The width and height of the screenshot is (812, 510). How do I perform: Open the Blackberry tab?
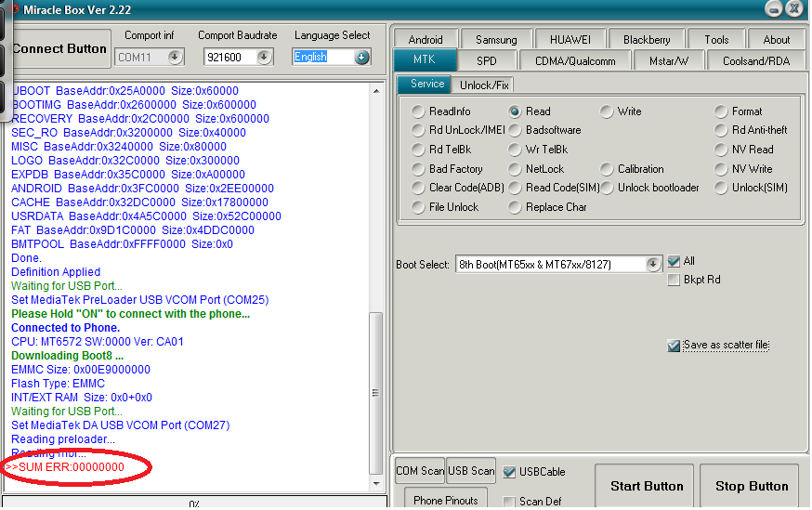tap(647, 39)
